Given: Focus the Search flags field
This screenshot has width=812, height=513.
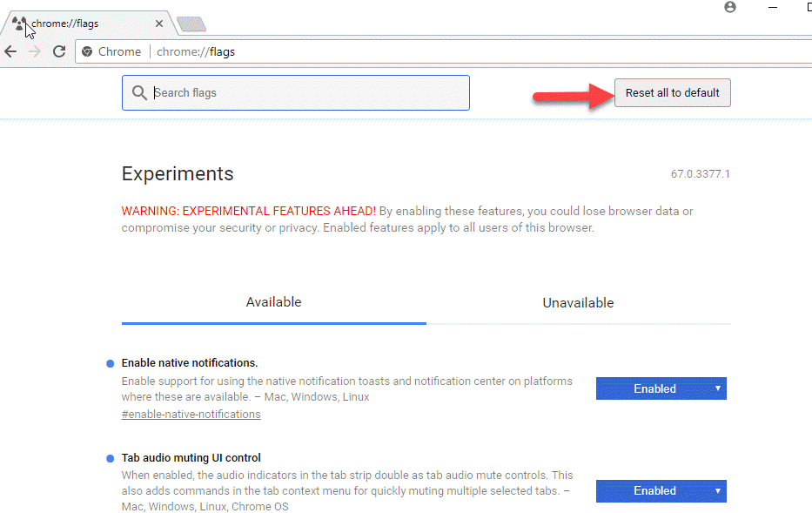Looking at the screenshot, I should click(x=296, y=92).
